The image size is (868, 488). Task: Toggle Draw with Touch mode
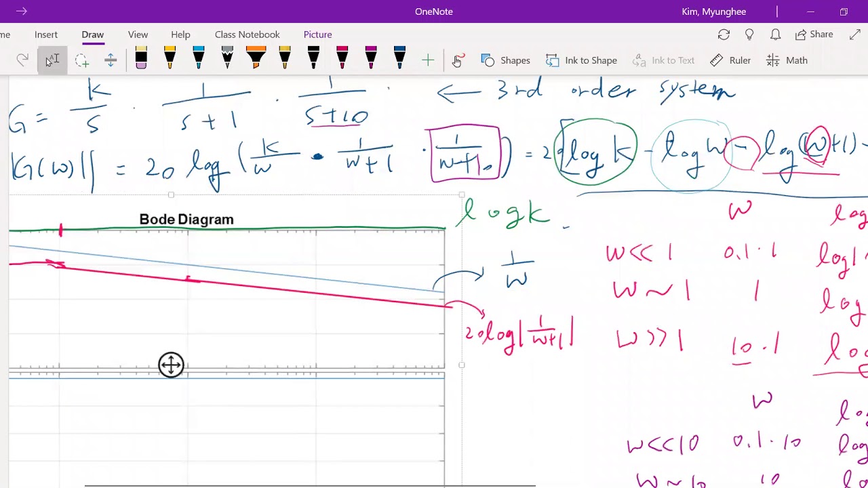click(457, 60)
